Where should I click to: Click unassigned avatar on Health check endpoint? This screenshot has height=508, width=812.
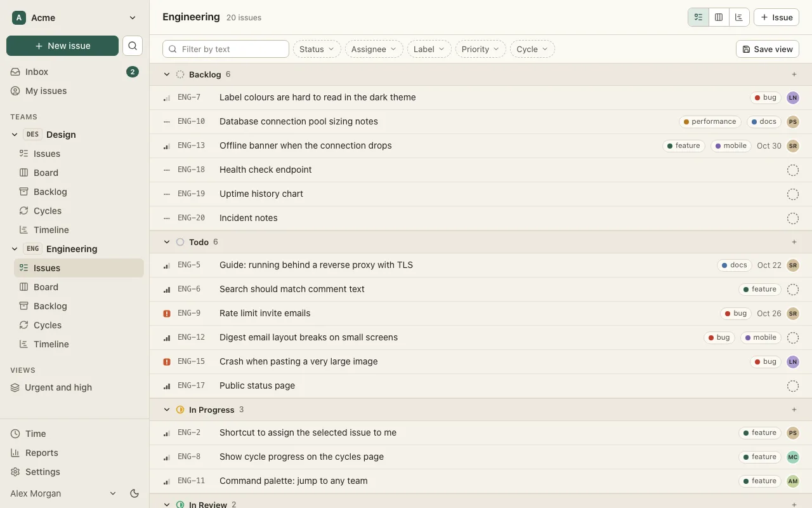pos(792,170)
